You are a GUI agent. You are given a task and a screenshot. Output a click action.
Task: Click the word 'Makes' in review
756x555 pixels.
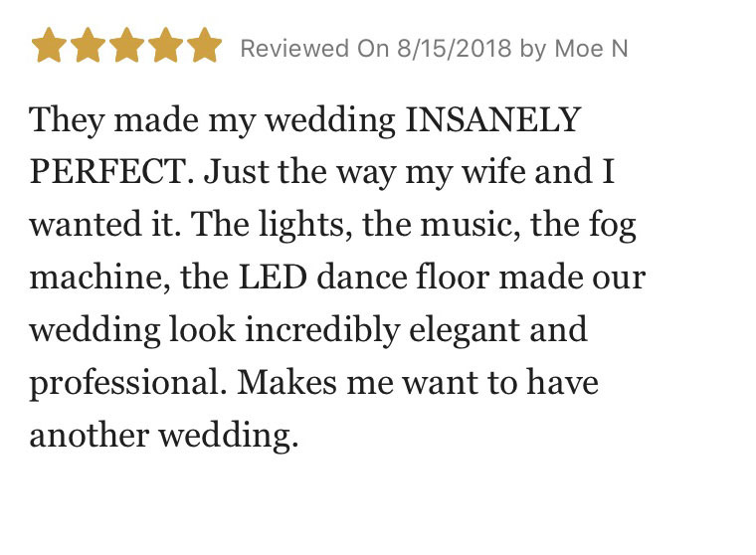287,382
